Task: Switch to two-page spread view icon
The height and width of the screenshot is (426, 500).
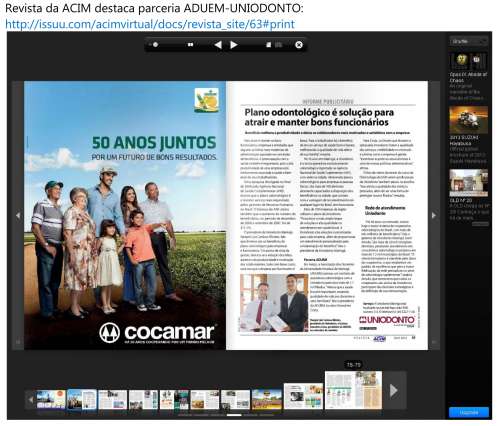Action: [x=278, y=45]
